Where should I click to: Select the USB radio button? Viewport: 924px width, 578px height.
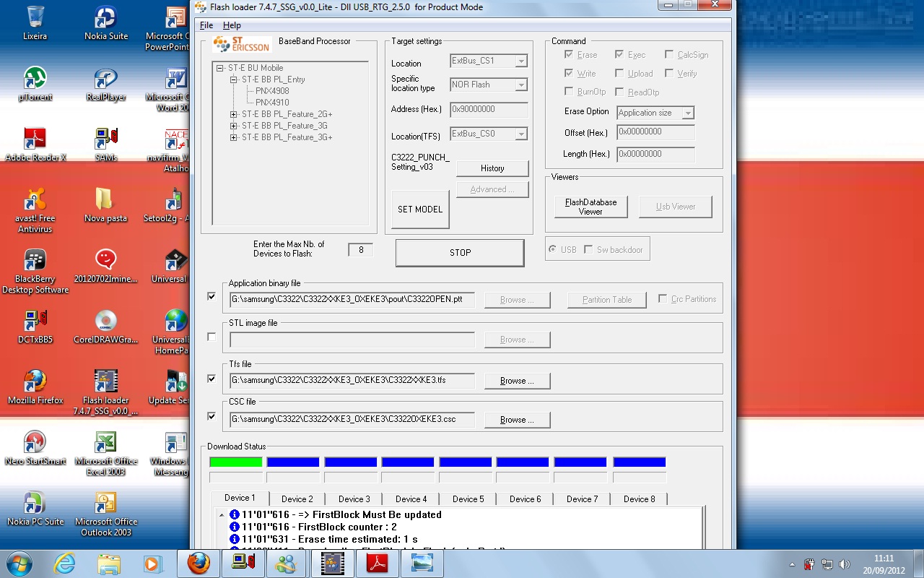click(553, 249)
